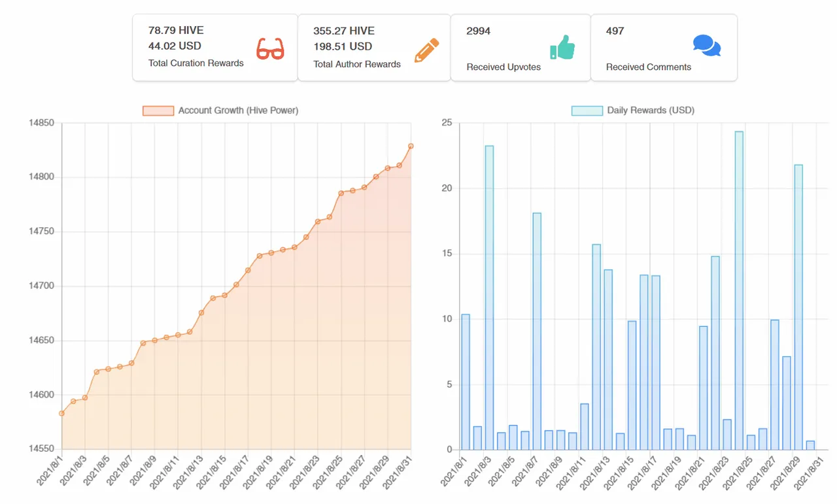Click the 2021/8/1 point on growth line
Screen dimensions: 837x504
pyautogui.click(x=61, y=413)
